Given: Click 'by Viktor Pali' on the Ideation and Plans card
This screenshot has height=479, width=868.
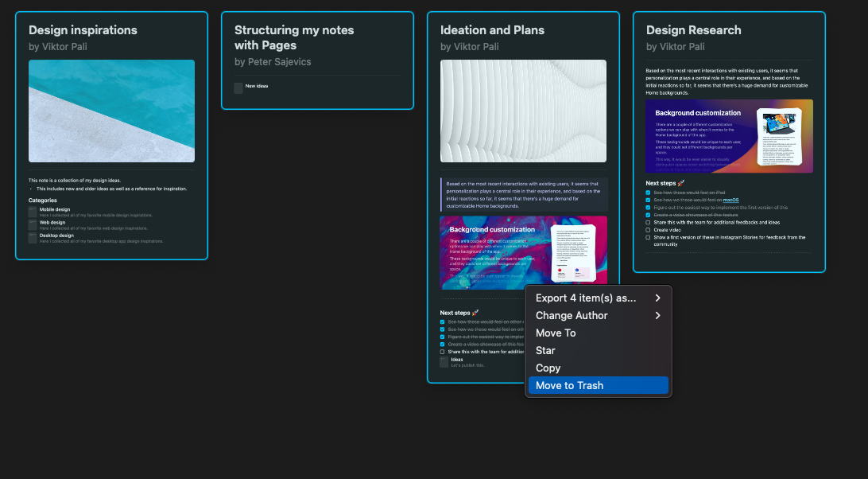Looking at the screenshot, I should [470, 47].
